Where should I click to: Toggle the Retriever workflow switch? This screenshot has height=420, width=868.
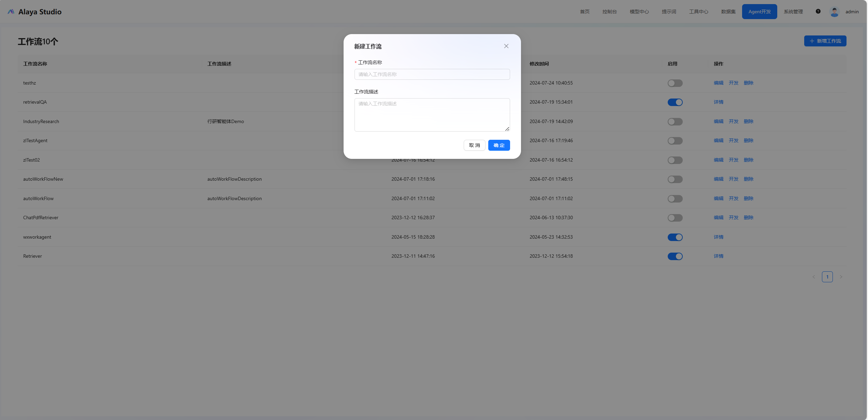[675, 256]
